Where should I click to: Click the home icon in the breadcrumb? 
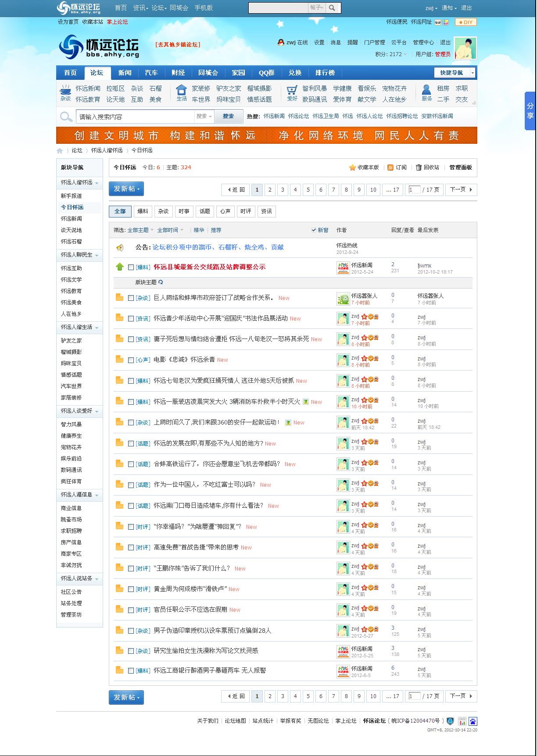click(60, 150)
